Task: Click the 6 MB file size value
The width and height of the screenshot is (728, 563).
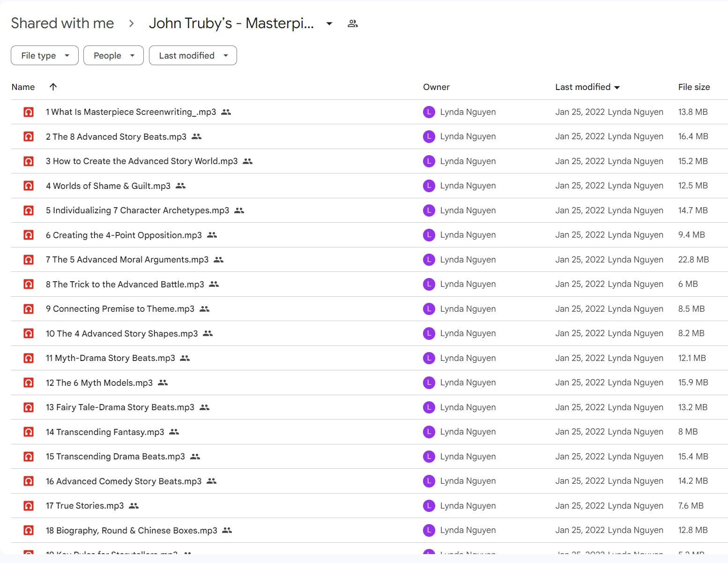Action: [688, 284]
